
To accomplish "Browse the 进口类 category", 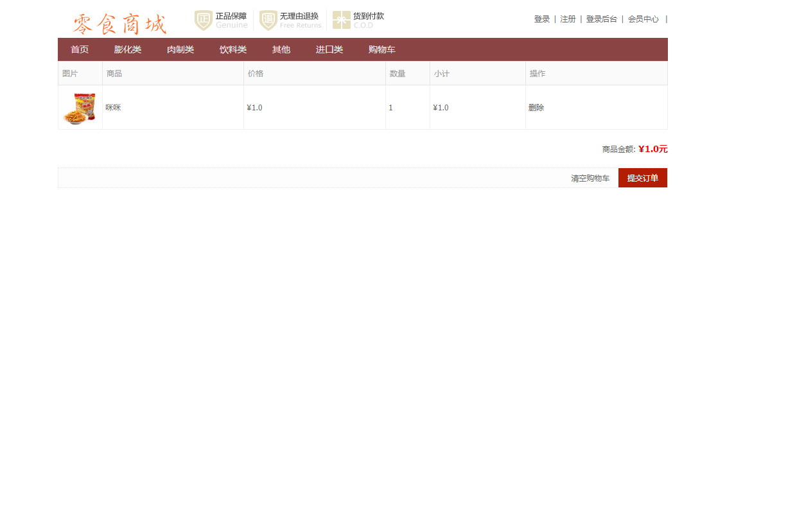I will pyautogui.click(x=329, y=49).
